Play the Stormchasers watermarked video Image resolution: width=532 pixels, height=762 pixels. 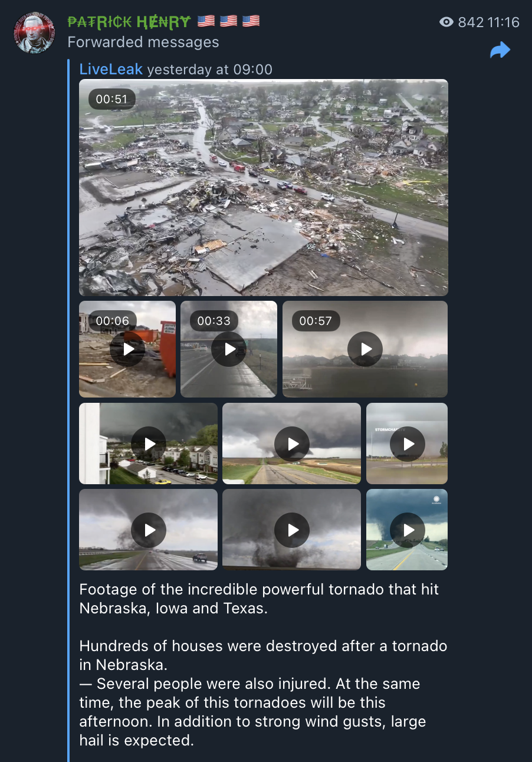(408, 444)
